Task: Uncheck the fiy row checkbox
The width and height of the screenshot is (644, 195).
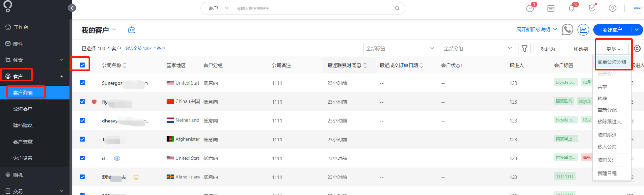Action: tap(82, 101)
